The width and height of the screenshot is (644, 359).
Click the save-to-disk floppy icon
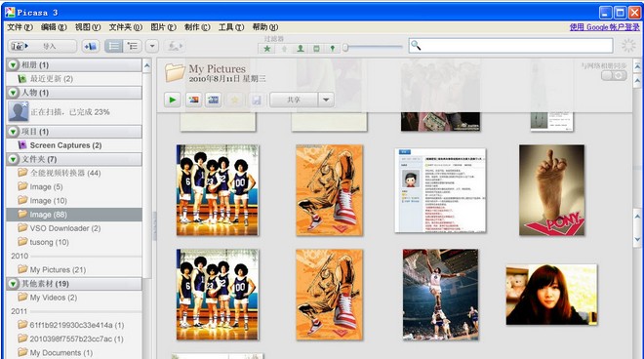[256, 100]
